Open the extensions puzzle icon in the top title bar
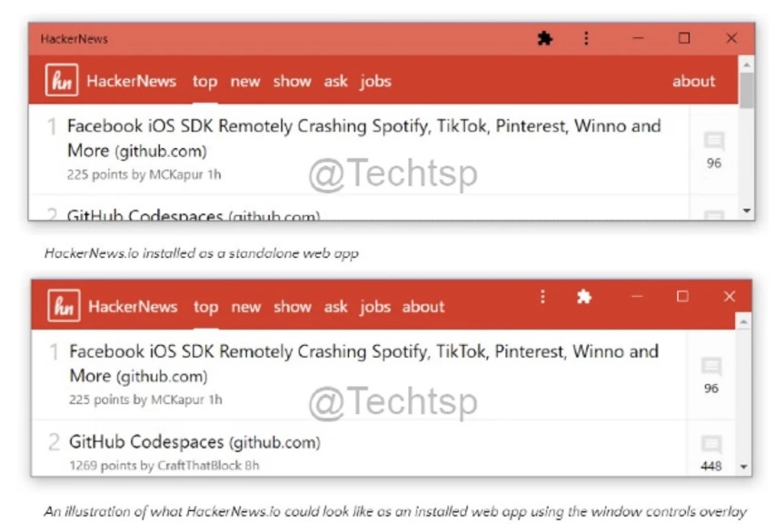Screen dimensions: 775x532 coord(545,38)
